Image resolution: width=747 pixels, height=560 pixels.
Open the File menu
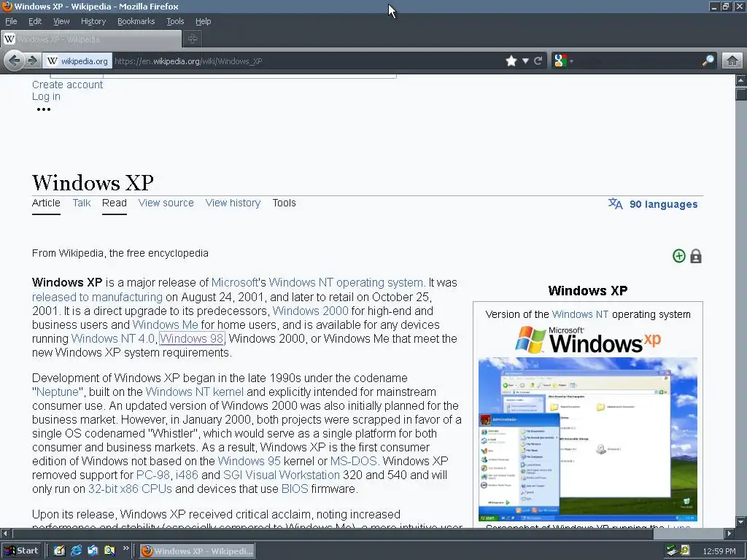[11, 21]
